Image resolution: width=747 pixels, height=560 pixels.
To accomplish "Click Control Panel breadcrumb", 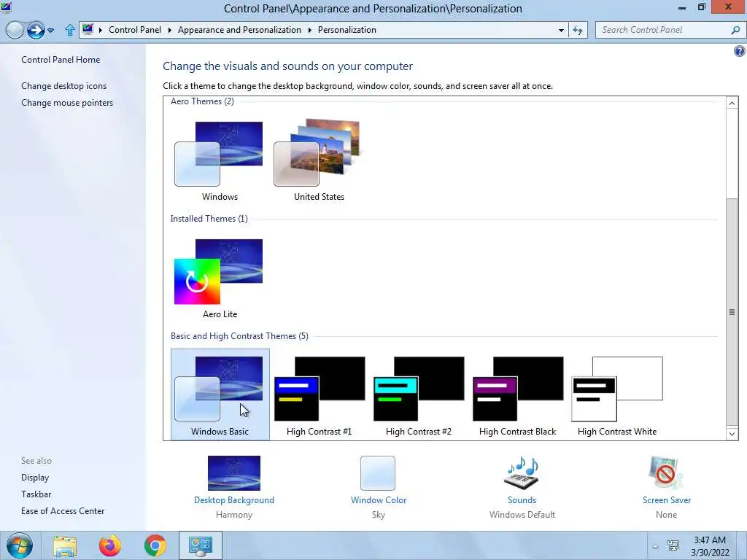I will point(135,29).
